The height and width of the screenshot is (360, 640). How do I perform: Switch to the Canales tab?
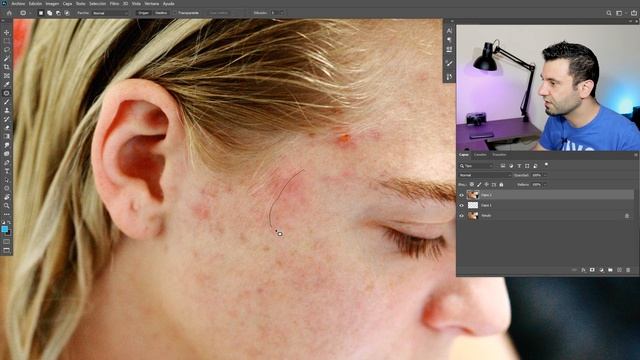480,155
